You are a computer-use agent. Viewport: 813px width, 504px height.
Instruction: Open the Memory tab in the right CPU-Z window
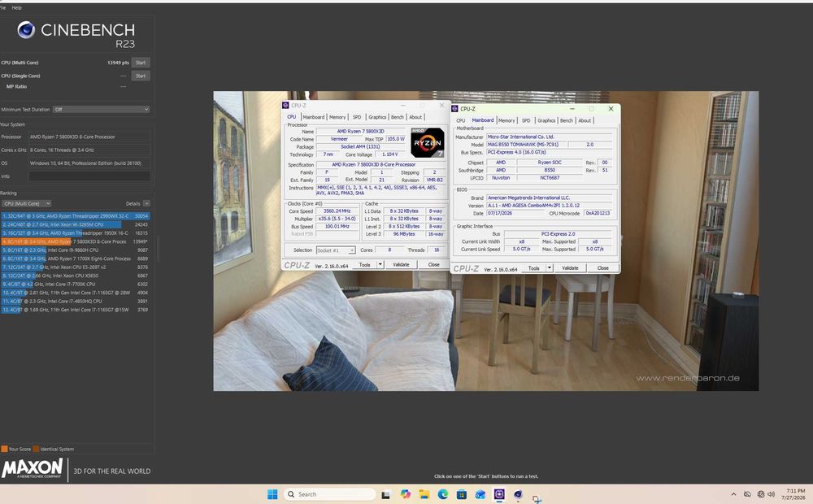[x=506, y=120]
